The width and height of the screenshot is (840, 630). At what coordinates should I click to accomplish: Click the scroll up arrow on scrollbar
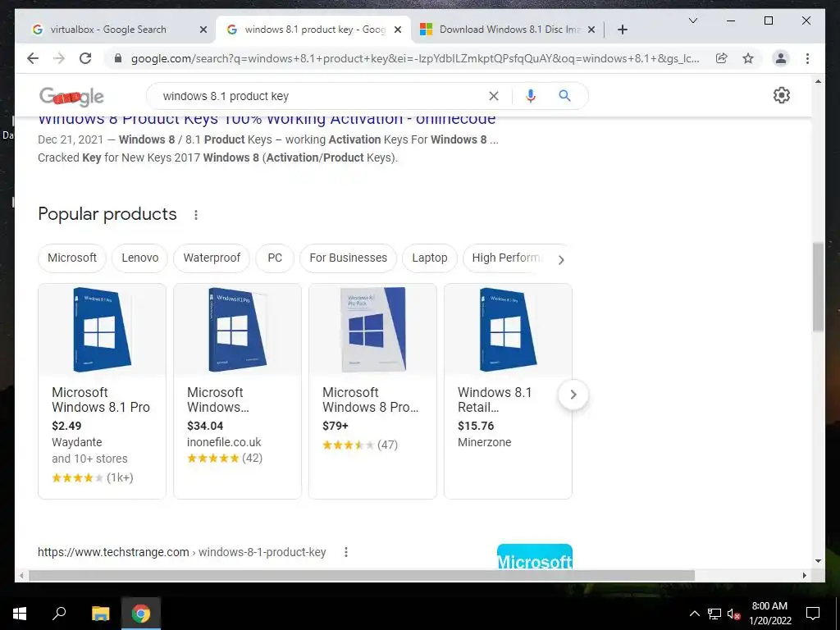tap(818, 81)
